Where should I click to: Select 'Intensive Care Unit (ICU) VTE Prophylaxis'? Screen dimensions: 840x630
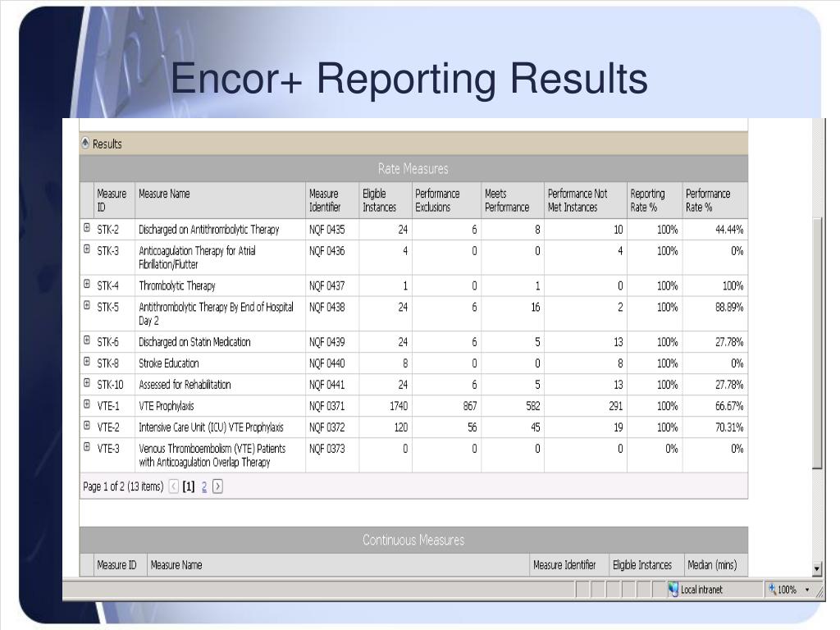(211, 428)
